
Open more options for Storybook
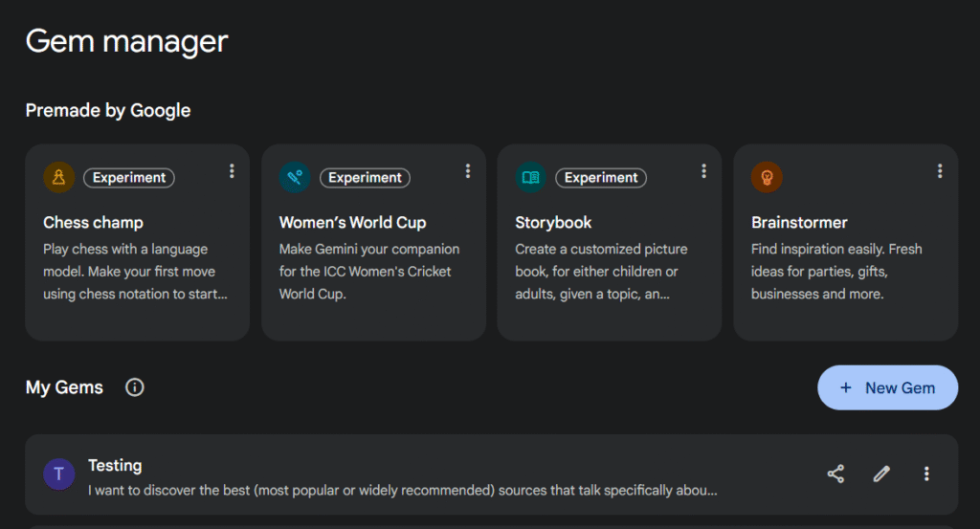click(703, 171)
